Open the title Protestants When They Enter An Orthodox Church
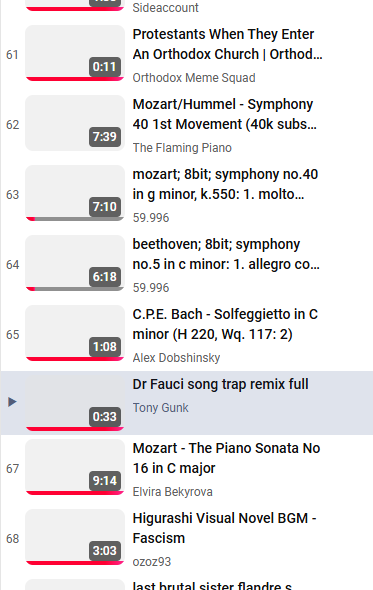 [227, 44]
